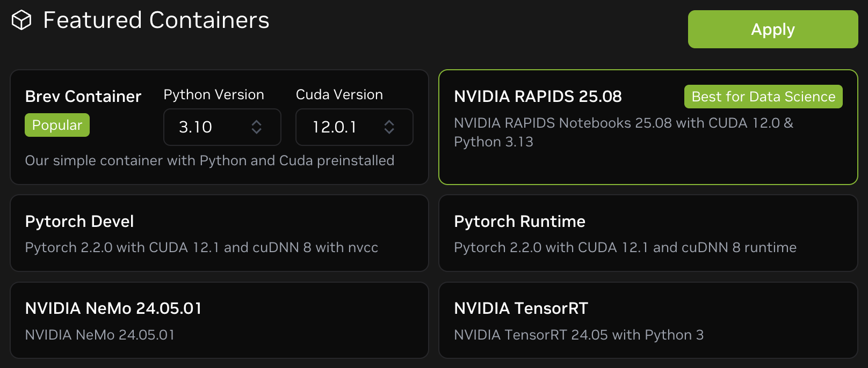
Task: Click the TensorRT 24.05 with Python 3 description
Action: coord(578,335)
